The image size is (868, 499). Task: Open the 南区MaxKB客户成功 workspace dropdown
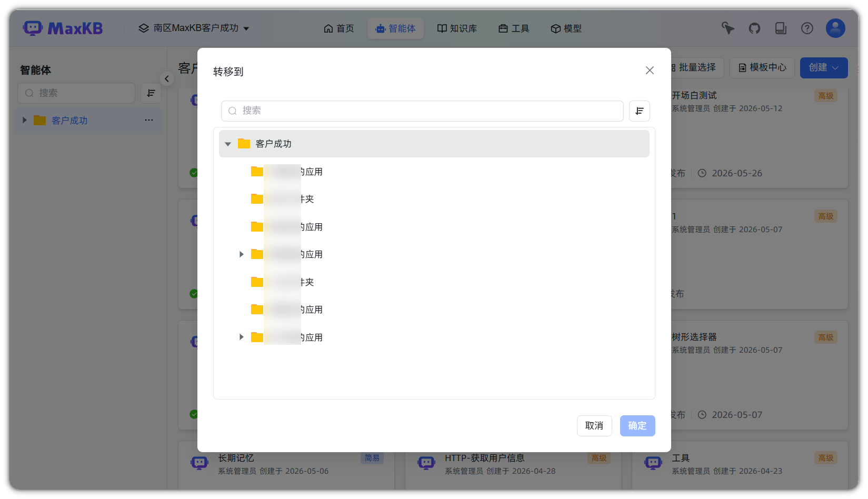[194, 28]
